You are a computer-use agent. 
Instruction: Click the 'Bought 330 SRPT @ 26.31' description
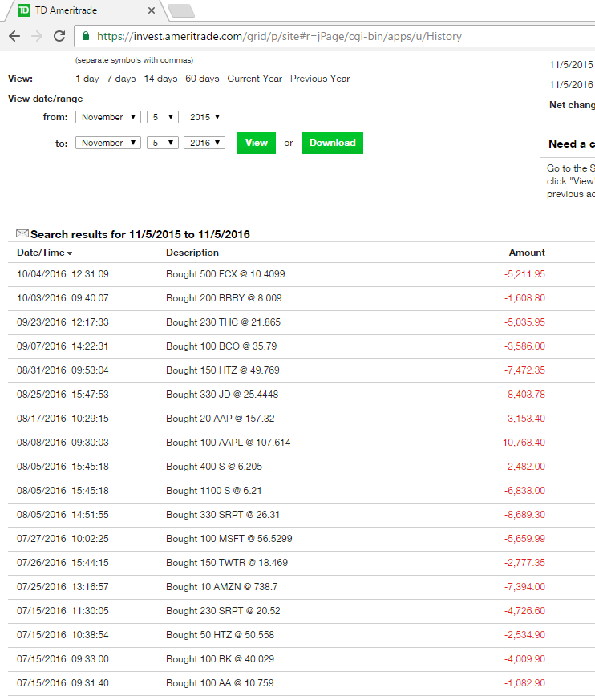click(223, 516)
